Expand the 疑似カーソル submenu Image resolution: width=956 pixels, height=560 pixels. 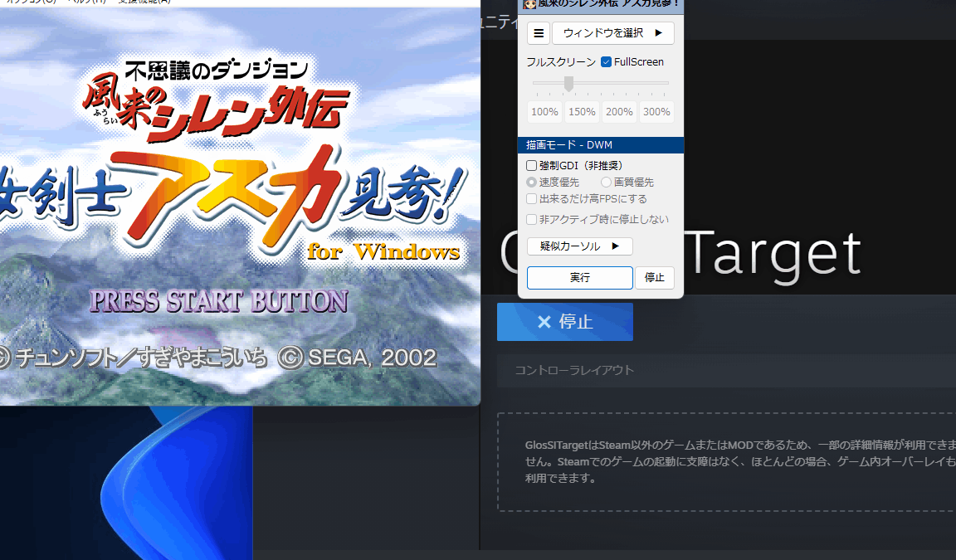tap(579, 246)
